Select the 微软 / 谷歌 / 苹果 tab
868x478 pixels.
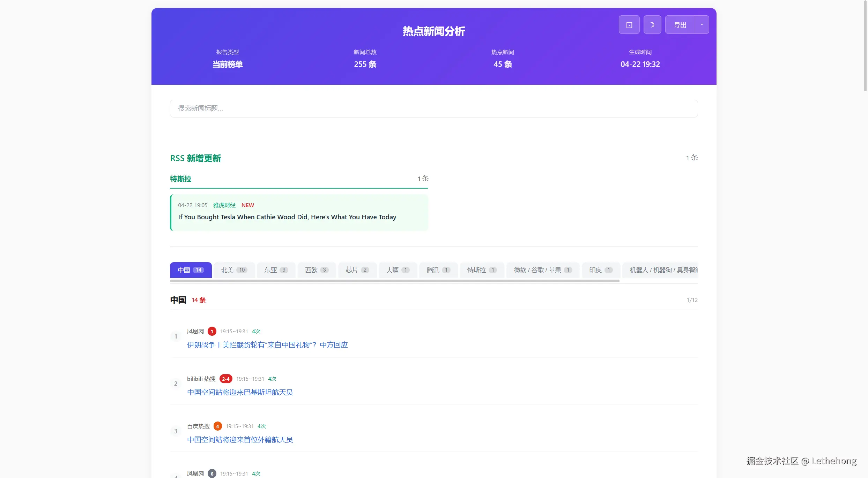(x=543, y=270)
